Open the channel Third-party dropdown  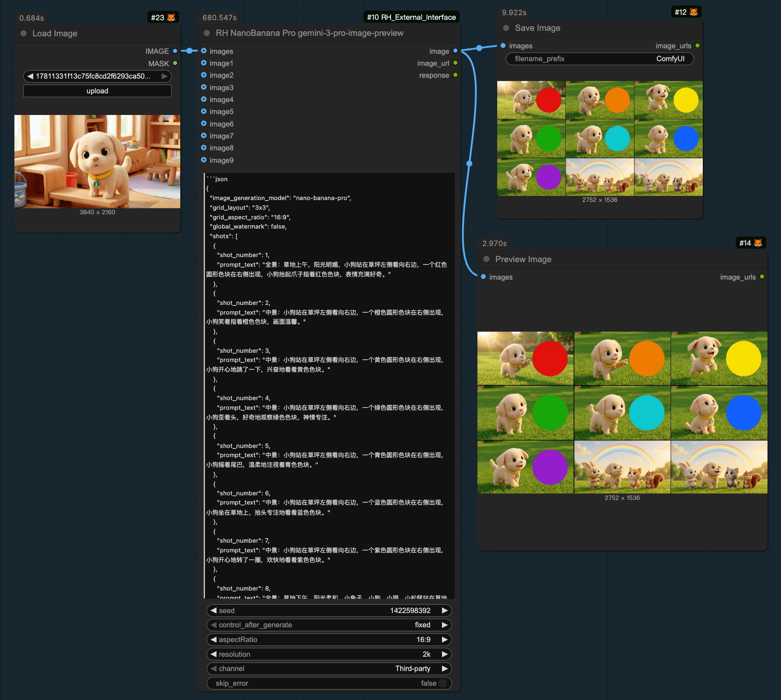329,669
